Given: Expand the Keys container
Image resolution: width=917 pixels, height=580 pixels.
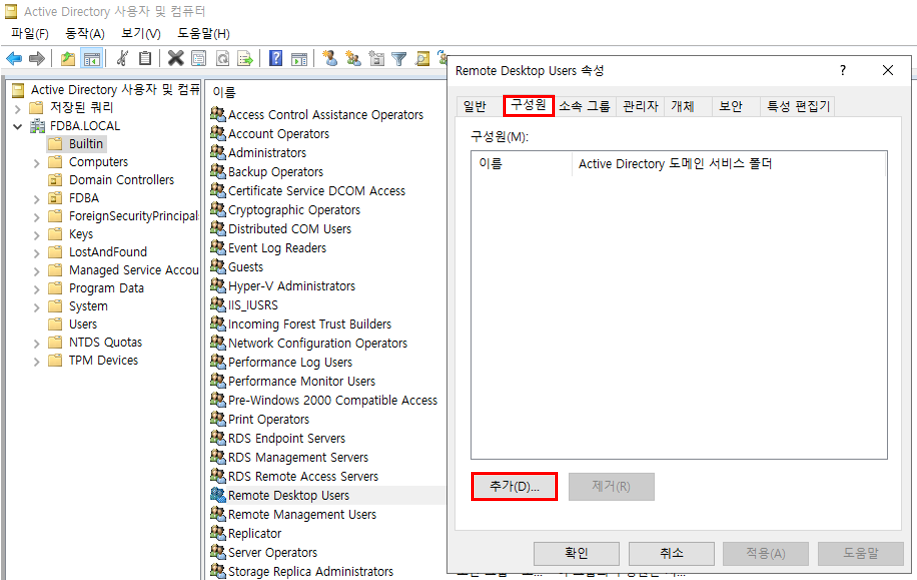Looking at the screenshot, I should [x=36, y=236].
